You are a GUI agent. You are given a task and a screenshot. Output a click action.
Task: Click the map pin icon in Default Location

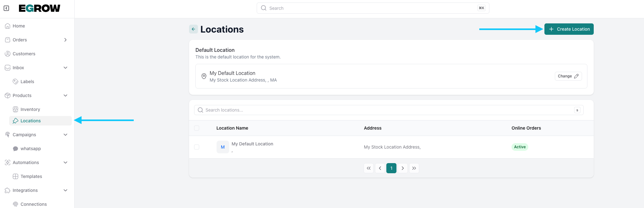click(x=204, y=76)
